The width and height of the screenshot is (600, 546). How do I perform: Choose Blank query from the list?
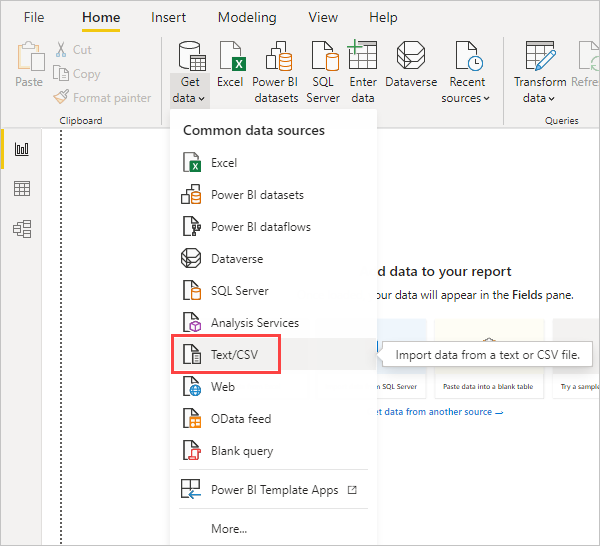[x=241, y=451]
